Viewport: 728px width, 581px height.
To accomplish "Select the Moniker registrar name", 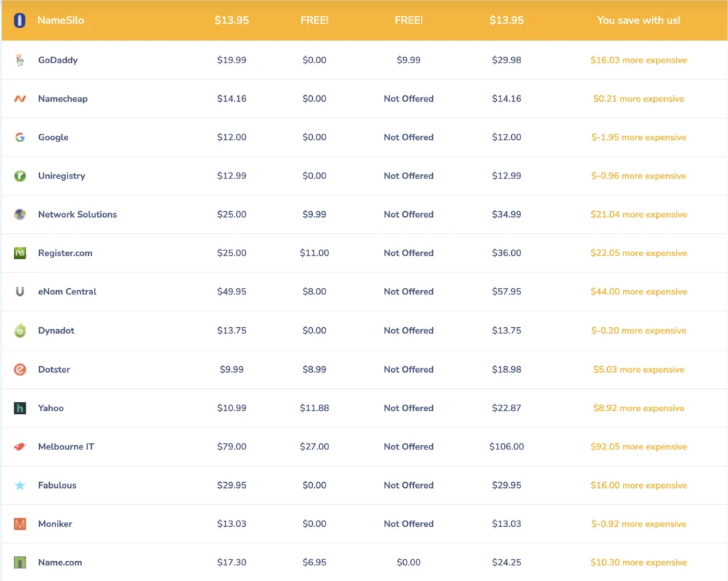I will 55,524.
